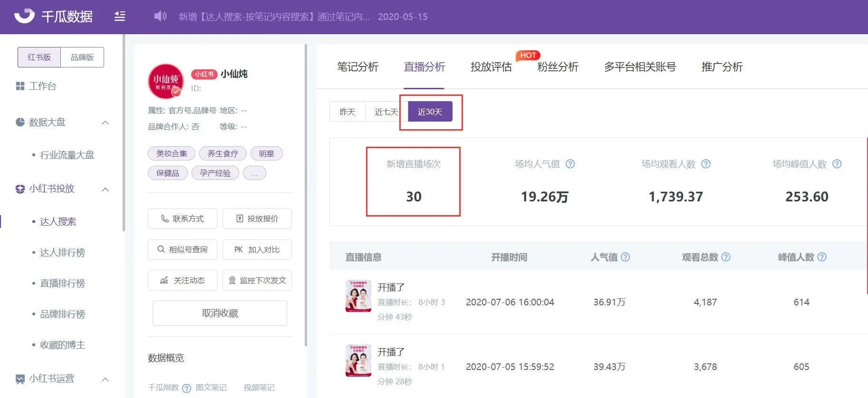Open 达人搜索 in the sidebar
868x398 pixels.
[58, 221]
